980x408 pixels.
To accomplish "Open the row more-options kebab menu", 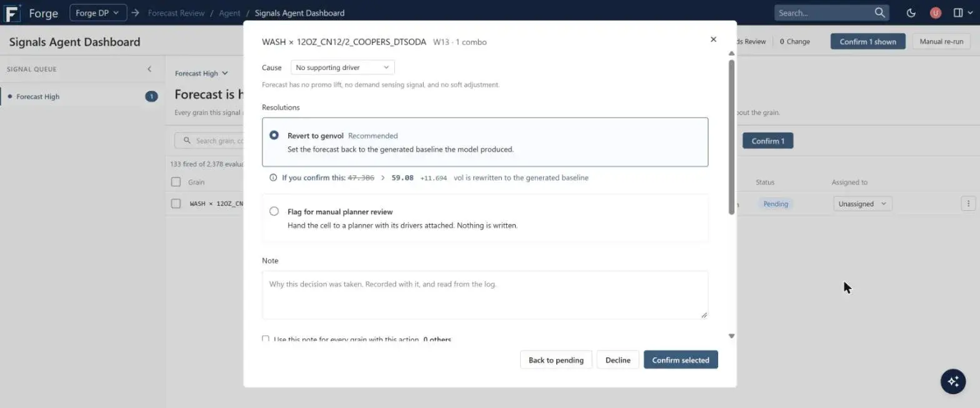I will click(x=968, y=203).
